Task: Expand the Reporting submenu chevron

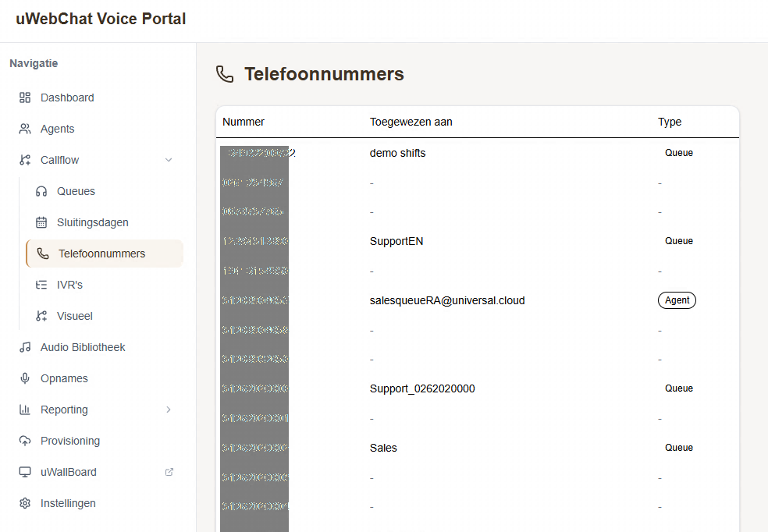Action: click(x=169, y=410)
